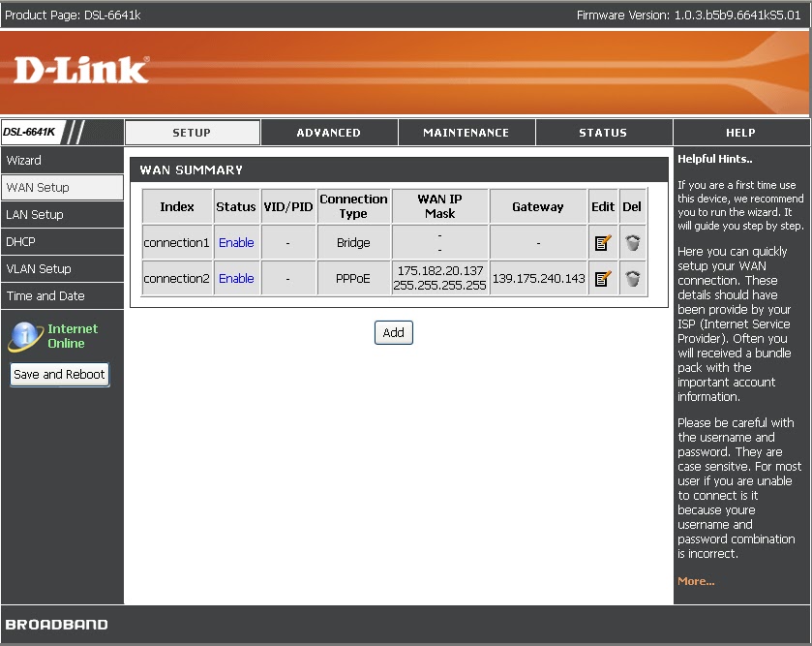Click gateway 139.175.240.143 cell
Viewport: 812px width, 646px height.
(x=538, y=279)
